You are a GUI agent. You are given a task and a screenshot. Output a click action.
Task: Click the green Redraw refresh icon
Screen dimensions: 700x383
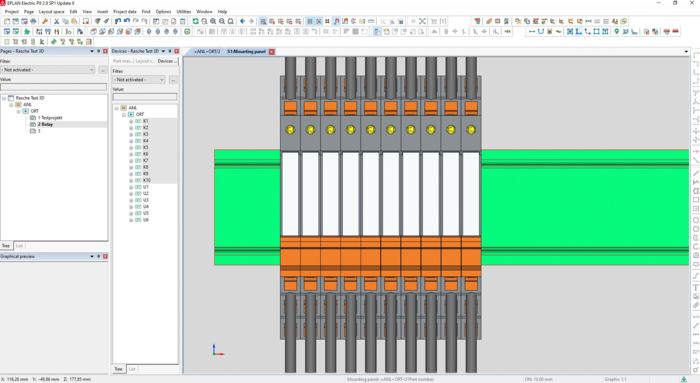196,21
